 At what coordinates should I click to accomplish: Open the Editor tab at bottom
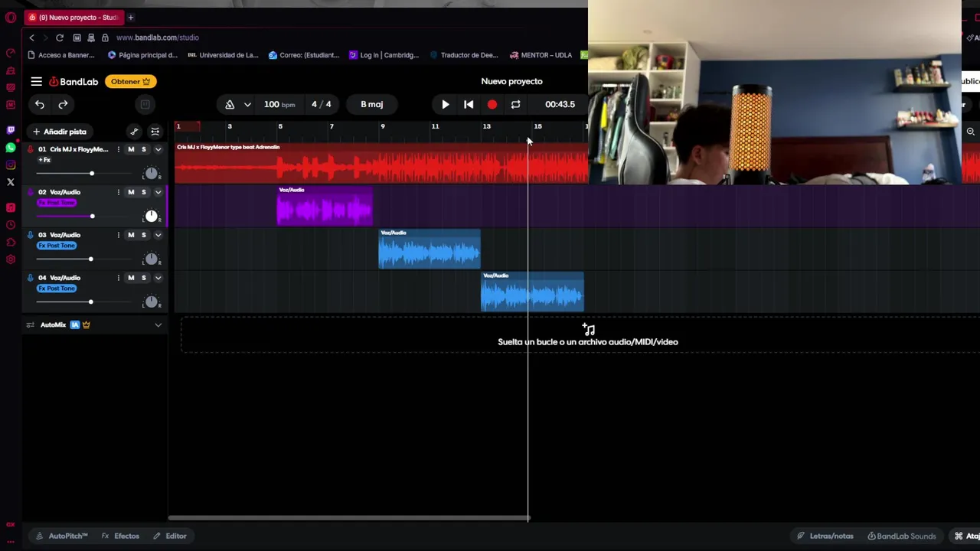[170, 536]
